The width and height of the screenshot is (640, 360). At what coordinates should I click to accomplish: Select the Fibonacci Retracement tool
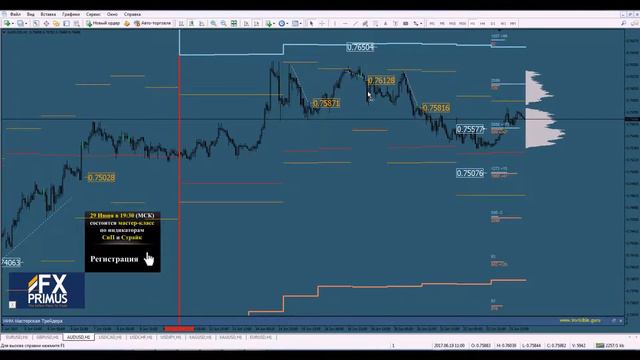point(376,24)
